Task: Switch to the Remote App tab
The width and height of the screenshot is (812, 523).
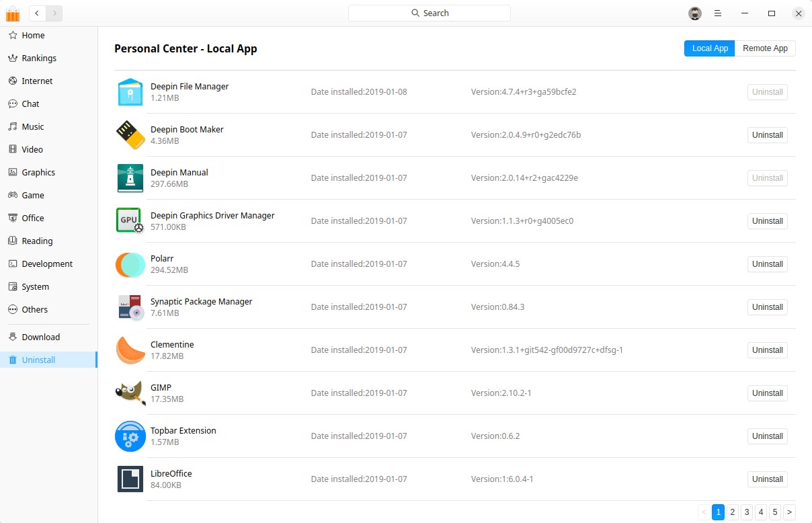Action: 765,48
